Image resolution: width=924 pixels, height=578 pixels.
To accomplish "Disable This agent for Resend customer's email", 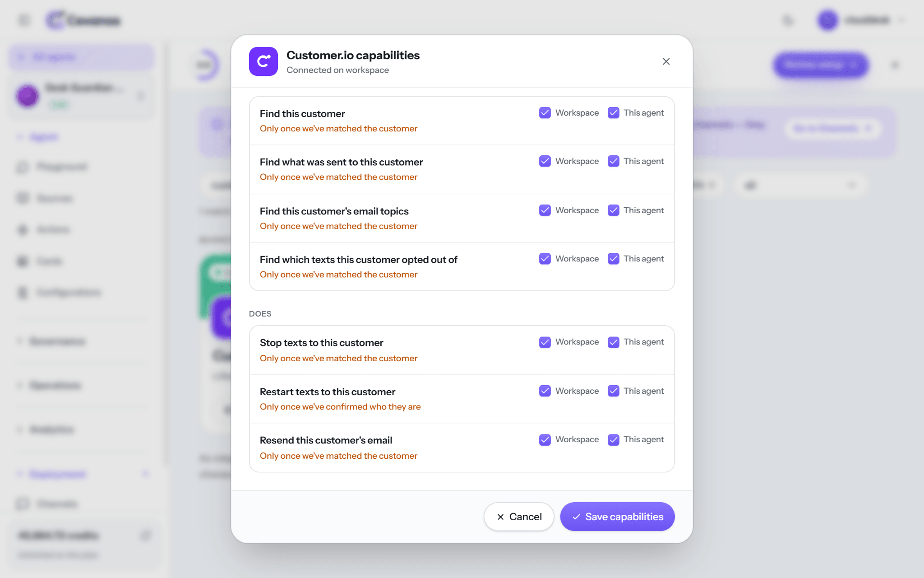I will 614,440.
